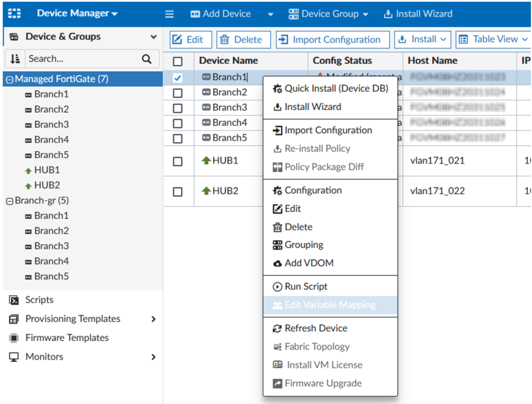Screen dimensions: 532x404
Task: Click the FortiManager grid logo icon
Action: click(15, 14)
